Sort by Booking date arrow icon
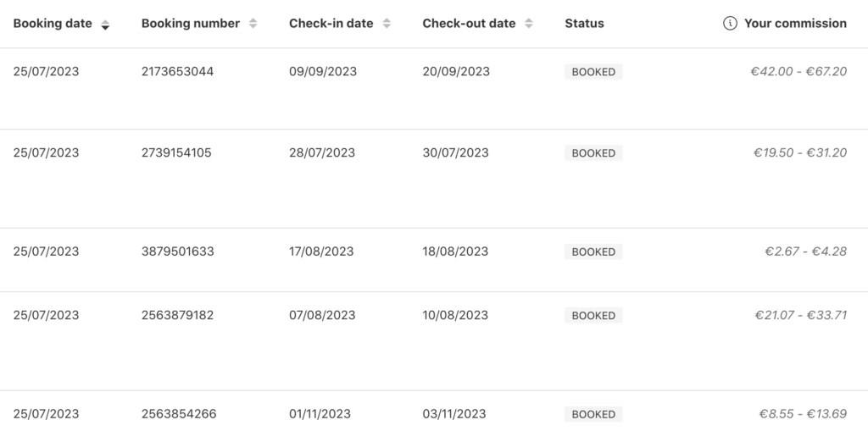Viewport: 868px width, 442px height. 105,25
